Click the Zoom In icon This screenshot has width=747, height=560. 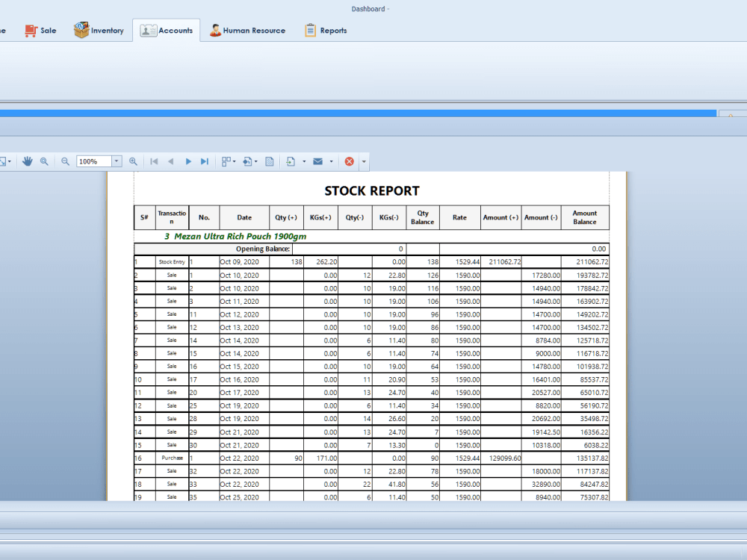(134, 161)
